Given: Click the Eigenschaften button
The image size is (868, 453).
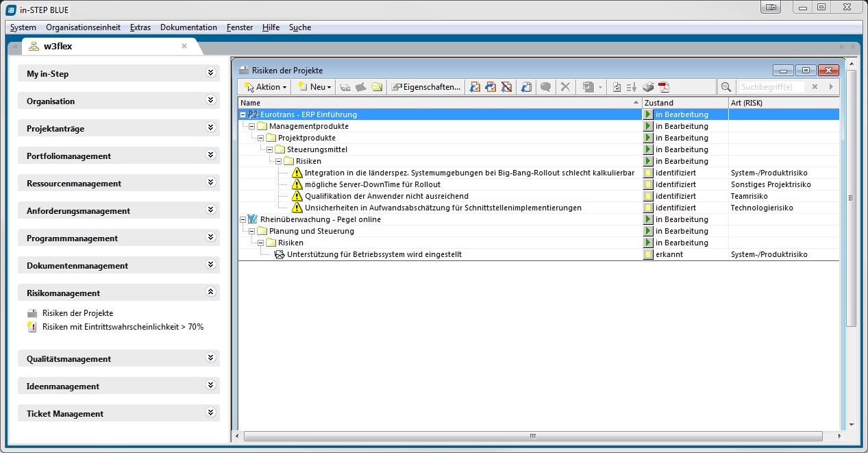Looking at the screenshot, I should click(426, 87).
